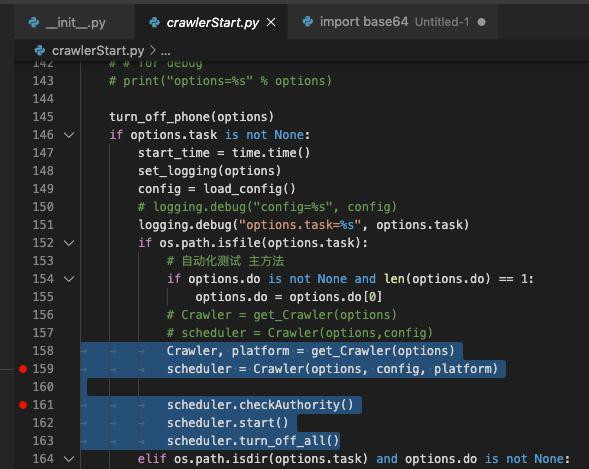The image size is (589, 469).
Task: Select the crawlerStart.py editor tab
Action: (x=212, y=23)
